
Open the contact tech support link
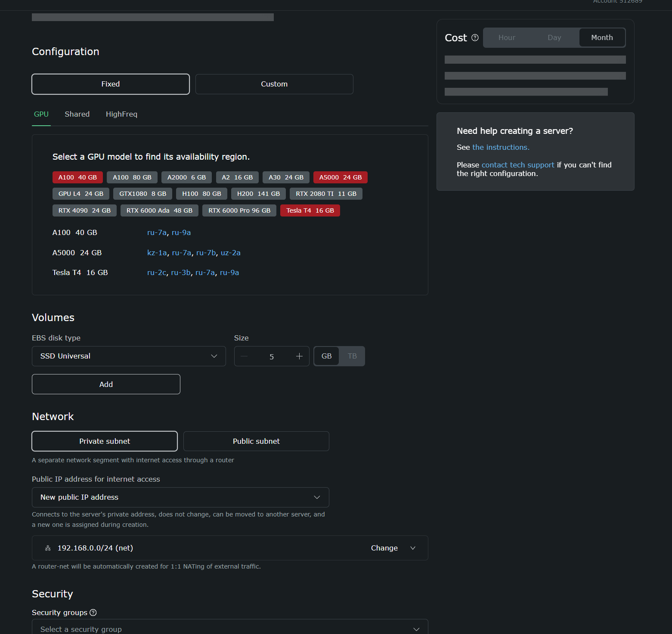pyautogui.click(x=518, y=165)
